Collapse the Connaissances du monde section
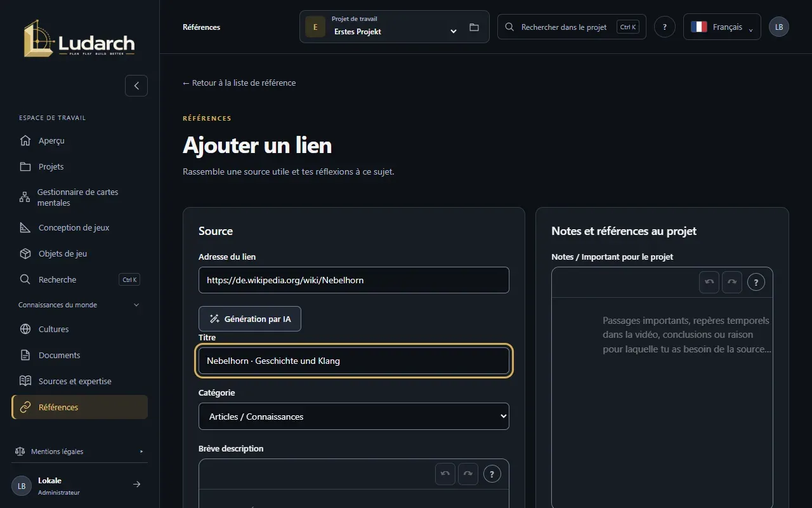The width and height of the screenshot is (812, 508). (x=79, y=305)
